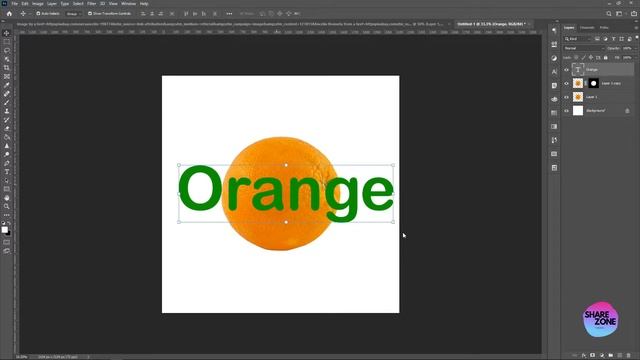Open the Image menu
The width and height of the screenshot is (640, 360).
click(x=38, y=4)
